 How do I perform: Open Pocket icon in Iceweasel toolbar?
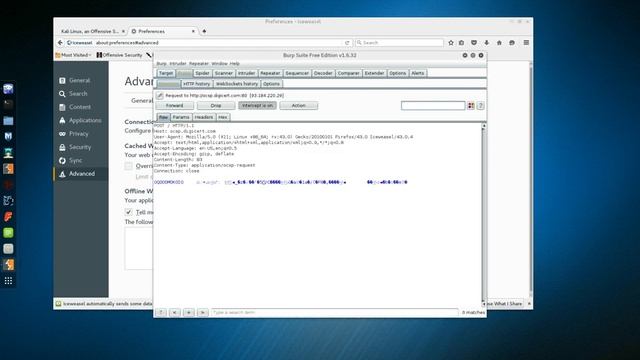(474, 42)
